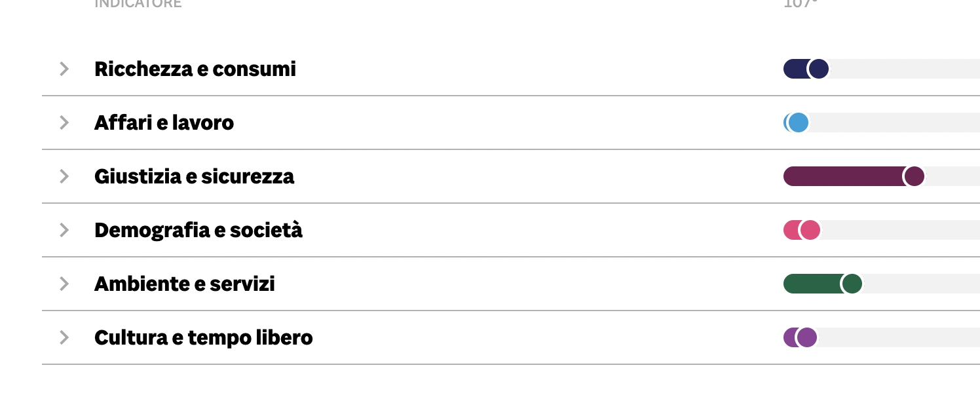Click the pink Demografia bar knob
Viewport: 980px width, 397px height.
[810, 230]
